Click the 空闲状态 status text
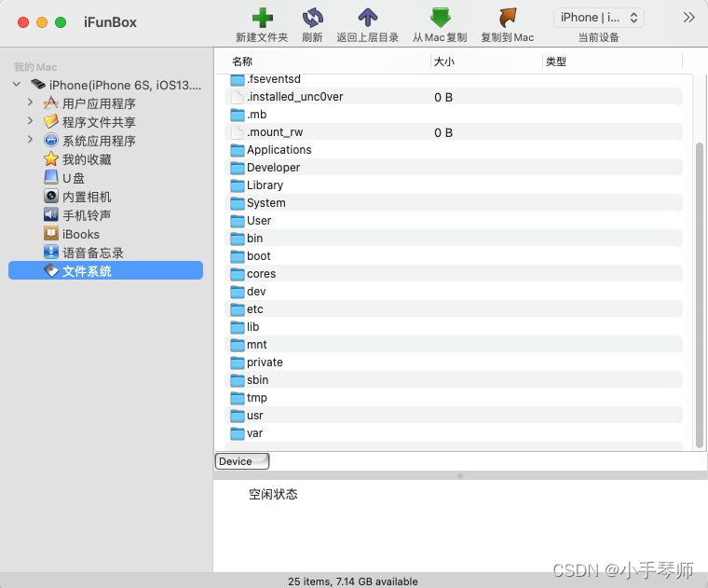 click(273, 494)
